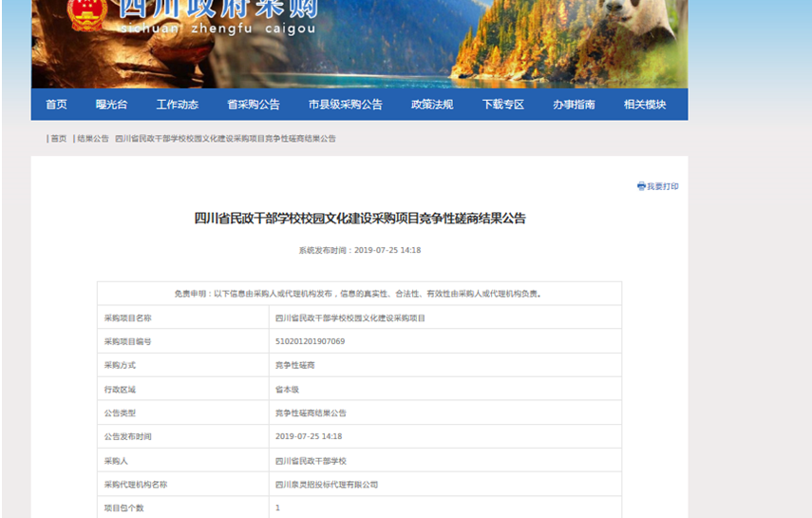Click the 首页 breadcrumb link
812x518 pixels.
pos(59,139)
